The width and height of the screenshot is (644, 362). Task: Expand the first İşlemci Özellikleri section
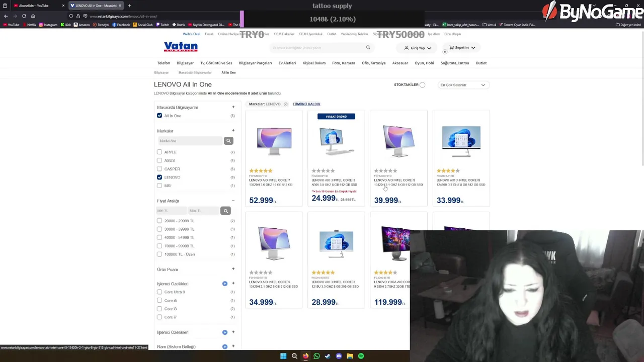[x=233, y=284]
